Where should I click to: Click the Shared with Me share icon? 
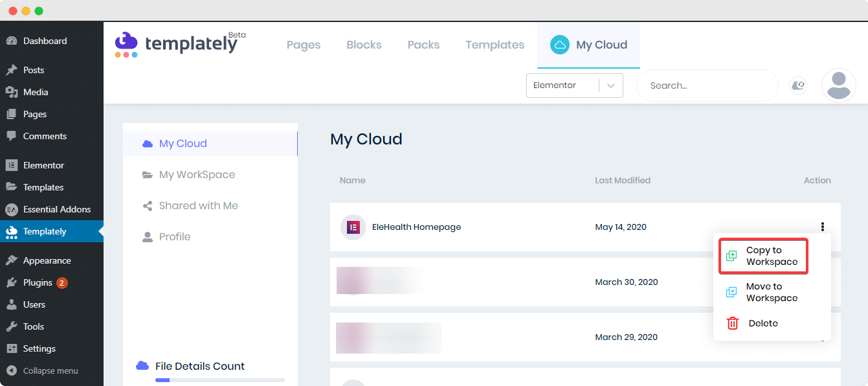pos(148,206)
